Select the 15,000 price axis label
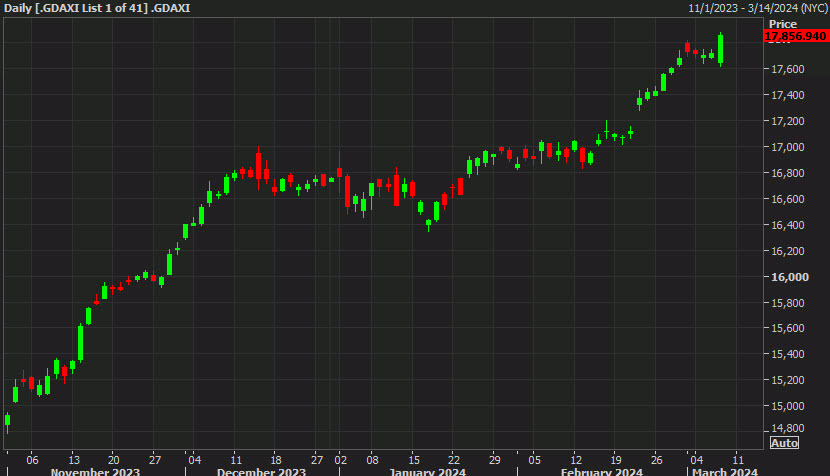The image size is (830, 476). (788, 406)
